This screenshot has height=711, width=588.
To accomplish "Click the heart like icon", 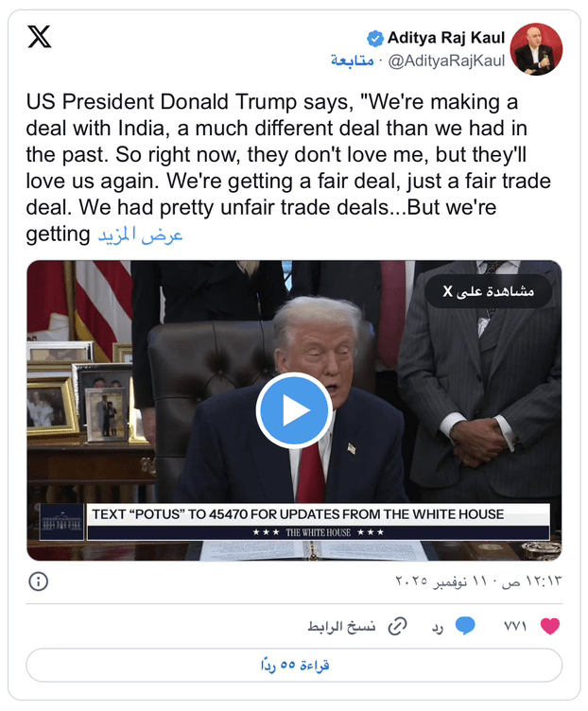I will click(550, 626).
